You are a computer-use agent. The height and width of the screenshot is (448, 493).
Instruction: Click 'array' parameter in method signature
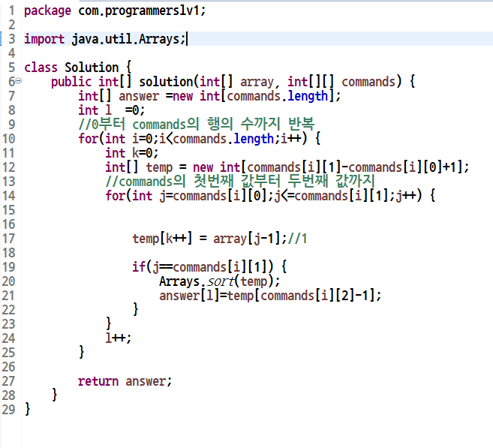click(x=257, y=82)
